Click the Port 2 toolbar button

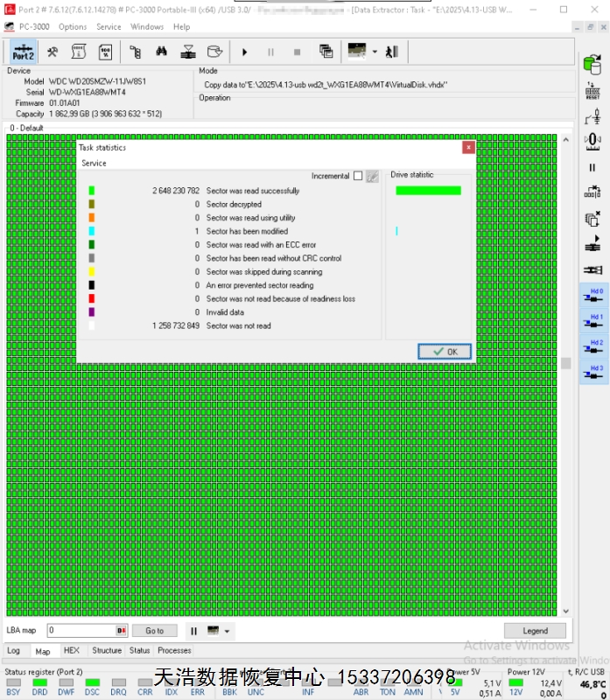click(23, 52)
